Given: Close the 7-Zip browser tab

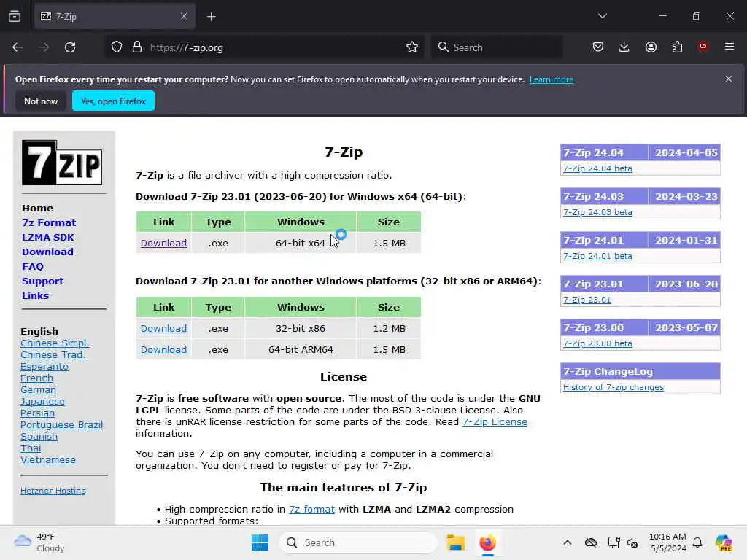Looking at the screenshot, I should point(183,17).
